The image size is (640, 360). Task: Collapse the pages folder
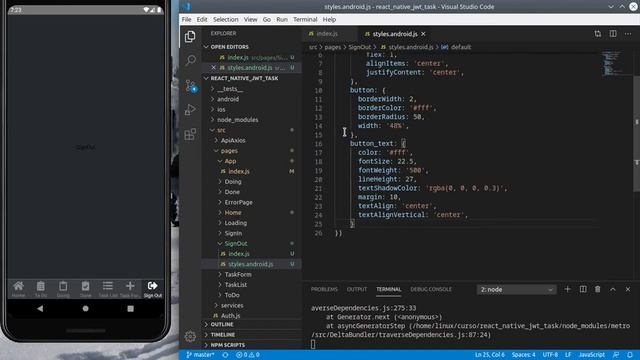click(229, 151)
